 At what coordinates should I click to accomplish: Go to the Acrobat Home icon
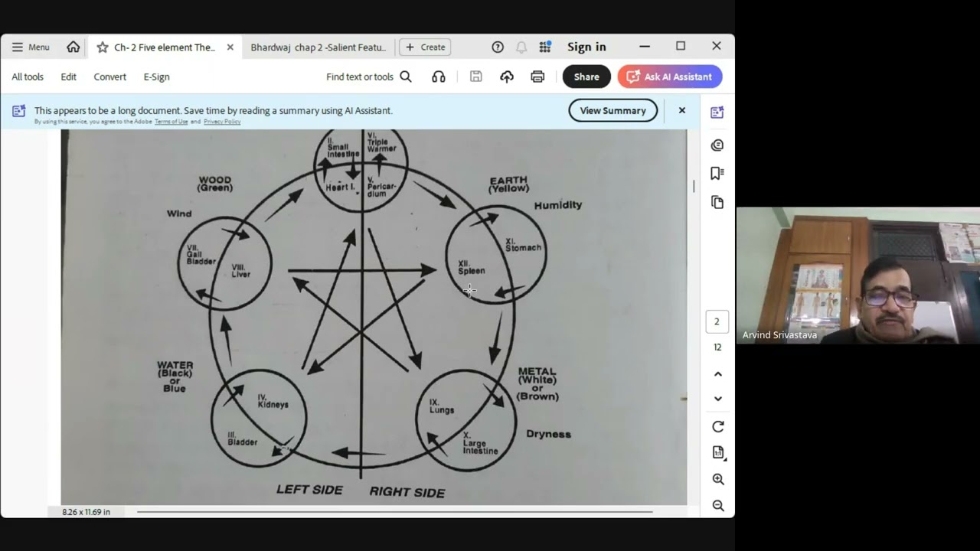pos(73,47)
